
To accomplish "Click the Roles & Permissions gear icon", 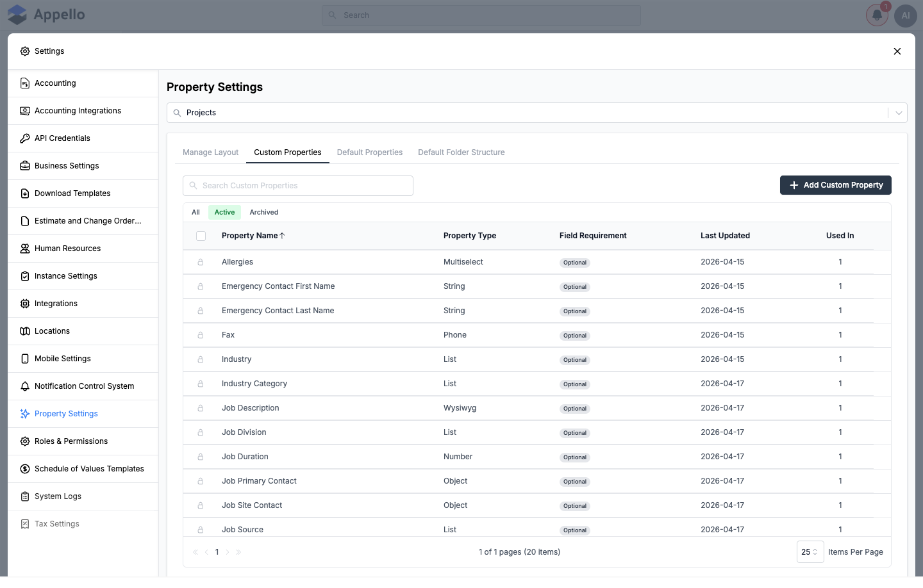I will [x=25, y=441].
